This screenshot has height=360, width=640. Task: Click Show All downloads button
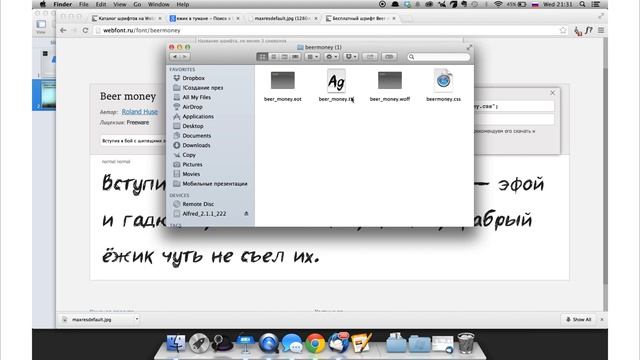[x=578, y=320]
